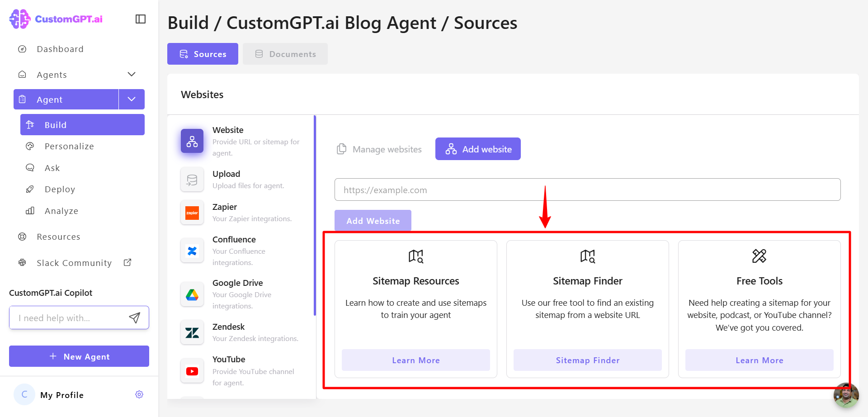This screenshot has width=868, height=417.
Task: Click the 'Google Drive' source title
Action: [238, 283]
